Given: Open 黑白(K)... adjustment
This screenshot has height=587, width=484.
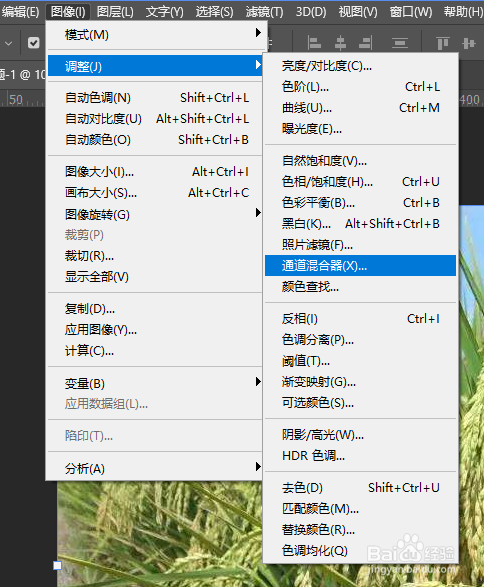Looking at the screenshot, I should point(360,224).
